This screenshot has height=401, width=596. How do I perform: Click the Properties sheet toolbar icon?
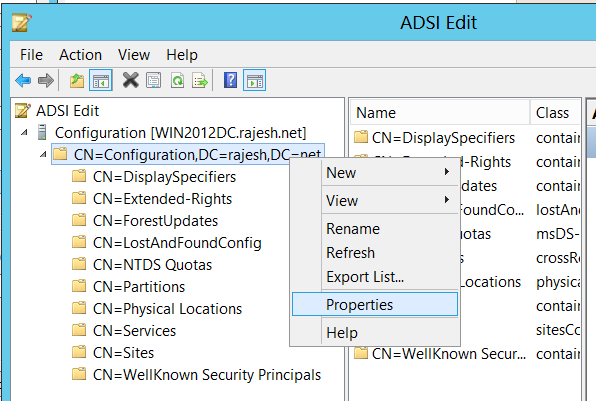(x=154, y=80)
